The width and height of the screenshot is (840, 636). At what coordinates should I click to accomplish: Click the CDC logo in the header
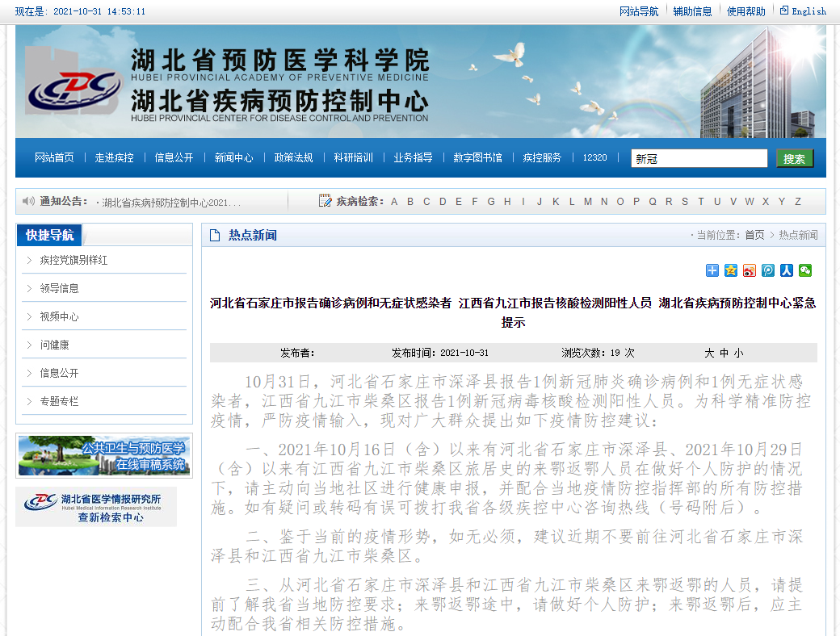coord(74,82)
